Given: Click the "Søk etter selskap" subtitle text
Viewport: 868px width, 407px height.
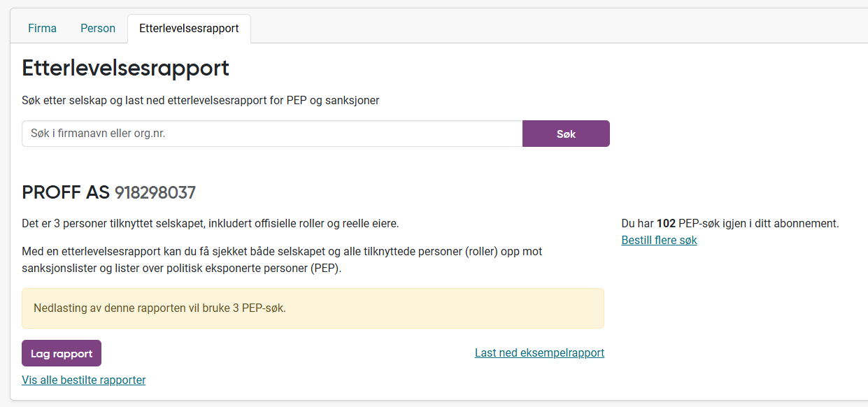Looking at the screenshot, I should pos(201,100).
